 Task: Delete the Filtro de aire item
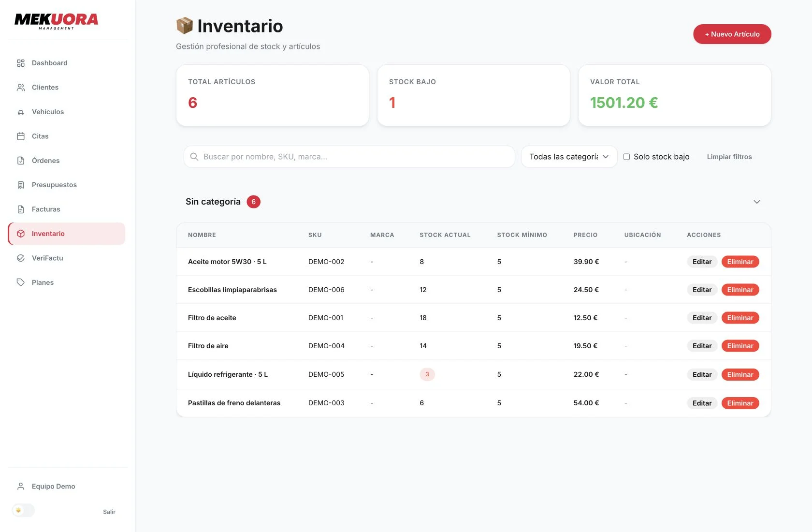740,346
